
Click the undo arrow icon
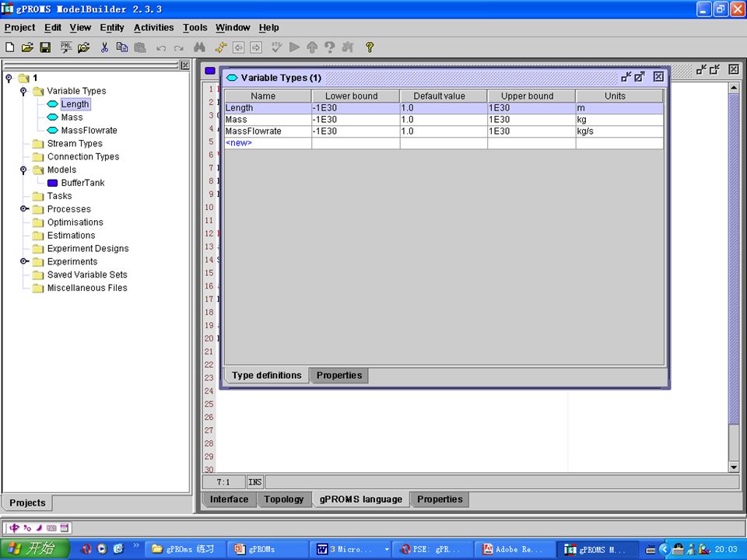coord(161,47)
